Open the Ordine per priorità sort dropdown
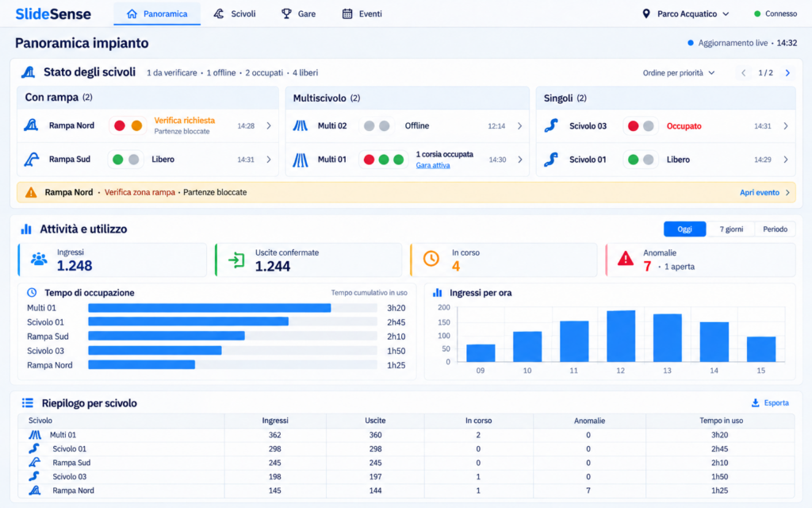The image size is (812, 508). click(679, 73)
